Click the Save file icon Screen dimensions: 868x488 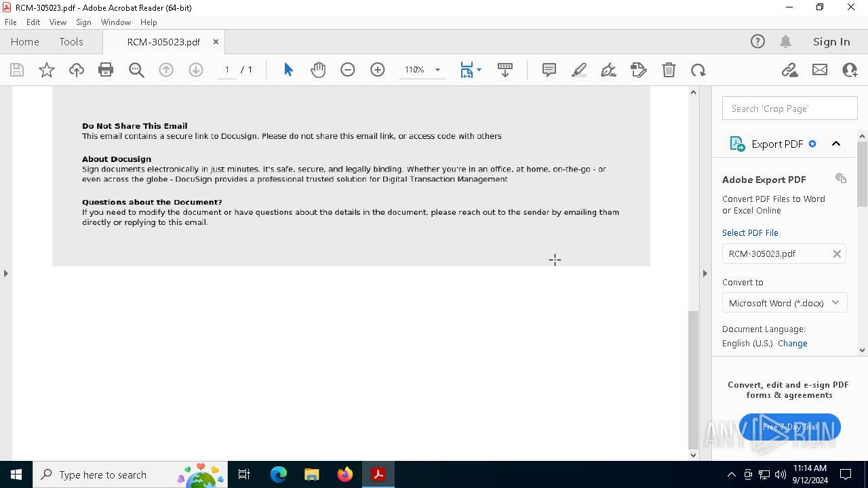click(17, 70)
